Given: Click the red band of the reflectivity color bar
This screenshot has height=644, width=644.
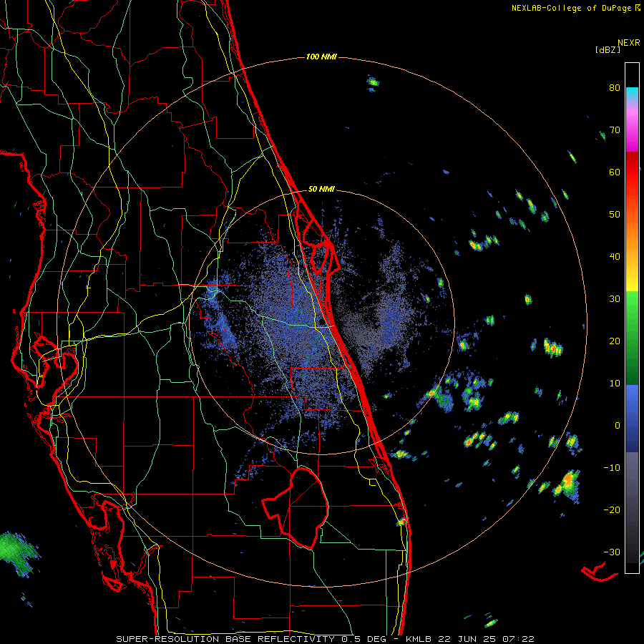Looking at the screenshot, I should point(632,172).
